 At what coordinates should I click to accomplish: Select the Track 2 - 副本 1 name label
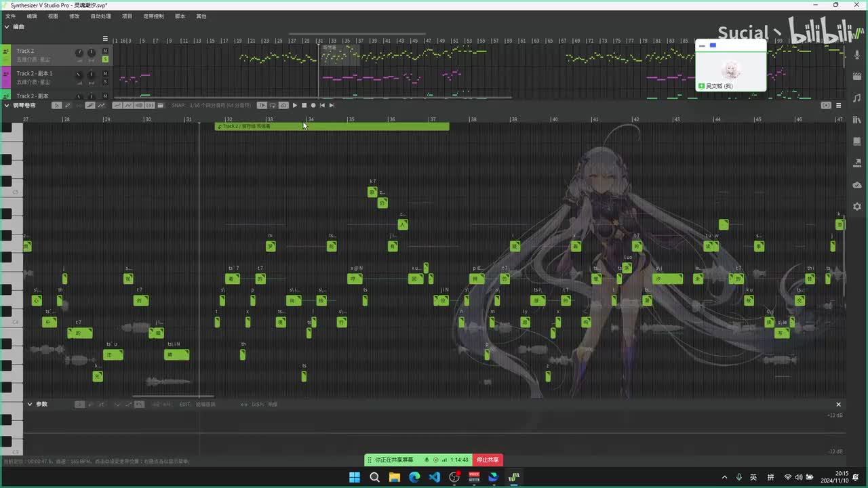35,73
